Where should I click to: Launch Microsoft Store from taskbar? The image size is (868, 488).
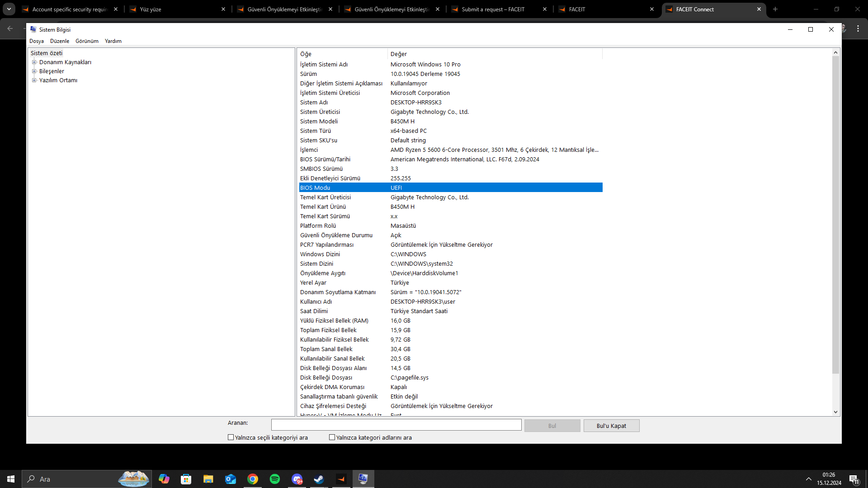[186, 479]
